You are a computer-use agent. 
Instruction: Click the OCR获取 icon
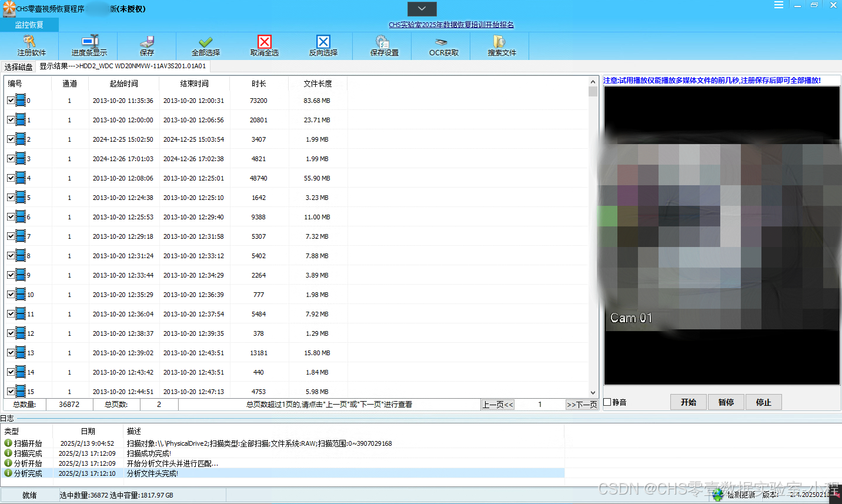pos(441,42)
